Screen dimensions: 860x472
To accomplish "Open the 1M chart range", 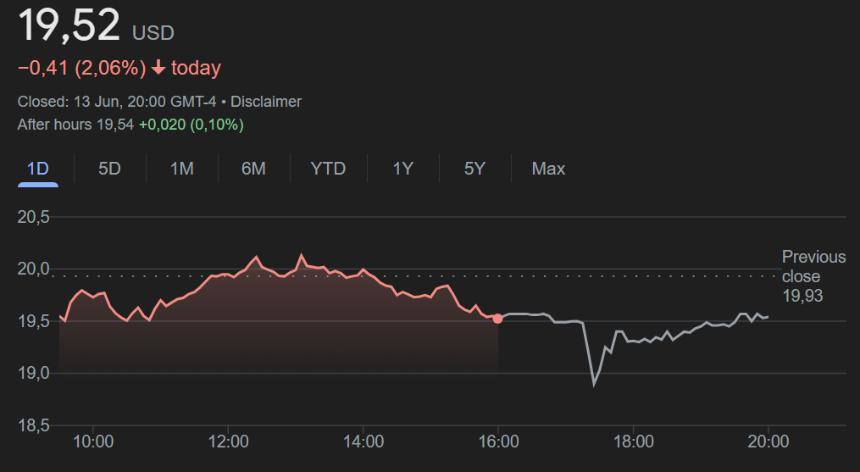I will 181,168.
